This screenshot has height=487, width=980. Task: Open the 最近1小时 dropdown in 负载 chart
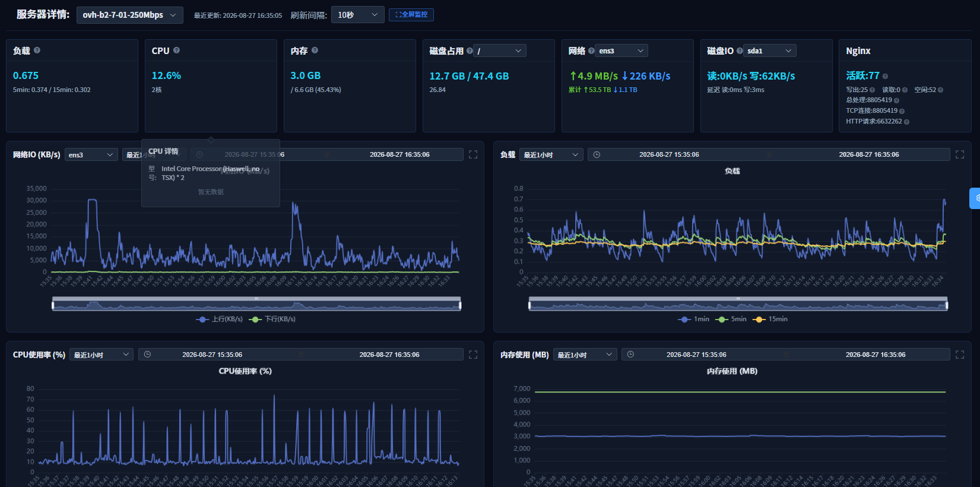coord(551,155)
